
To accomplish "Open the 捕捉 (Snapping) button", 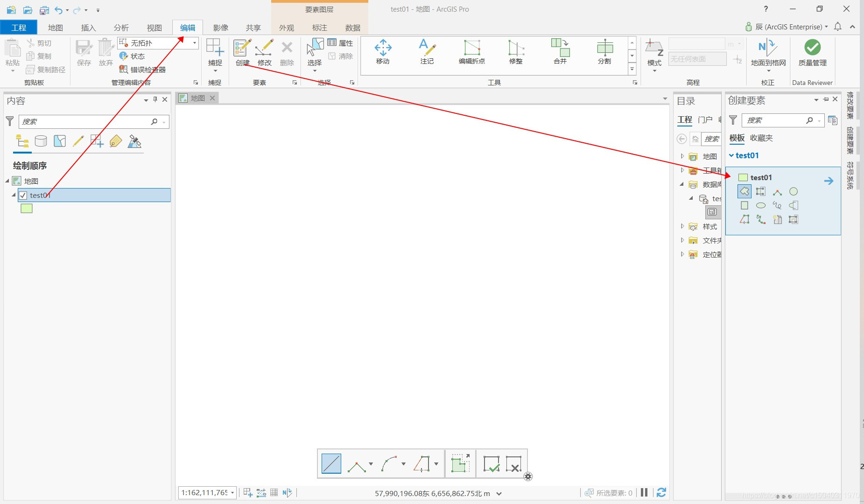I will (x=215, y=54).
